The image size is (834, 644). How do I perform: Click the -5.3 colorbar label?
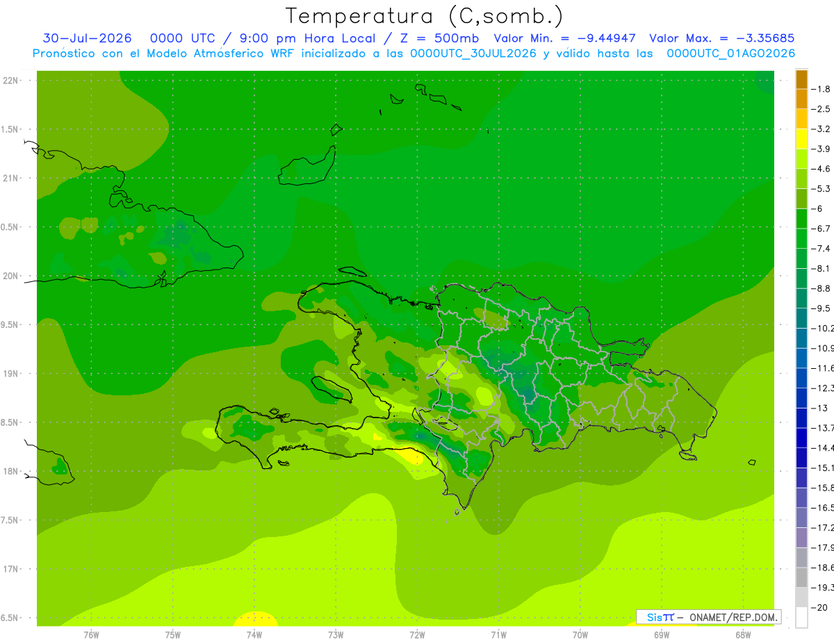(x=821, y=188)
